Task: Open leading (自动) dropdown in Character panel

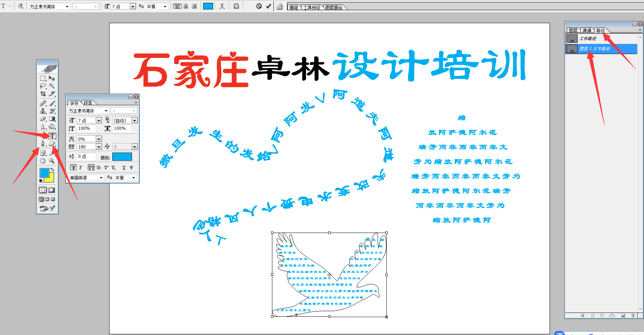Action: (x=134, y=120)
